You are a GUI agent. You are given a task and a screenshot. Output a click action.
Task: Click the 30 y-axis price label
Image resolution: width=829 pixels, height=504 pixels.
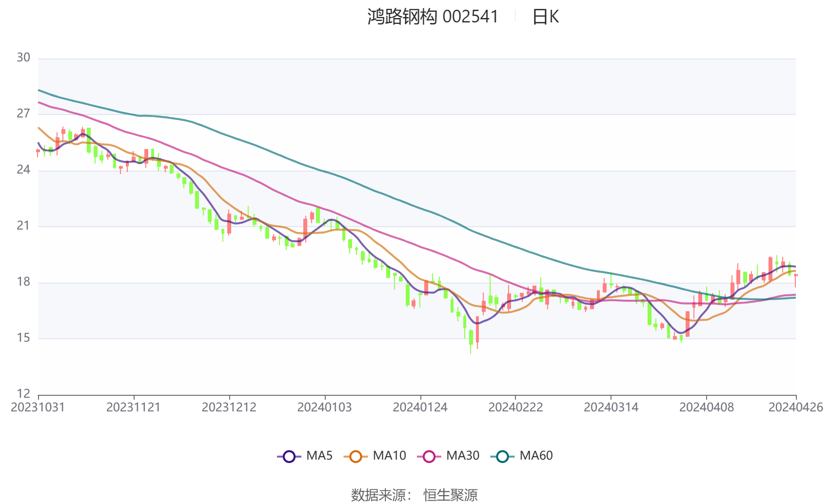pyautogui.click(x=23, y=58)
